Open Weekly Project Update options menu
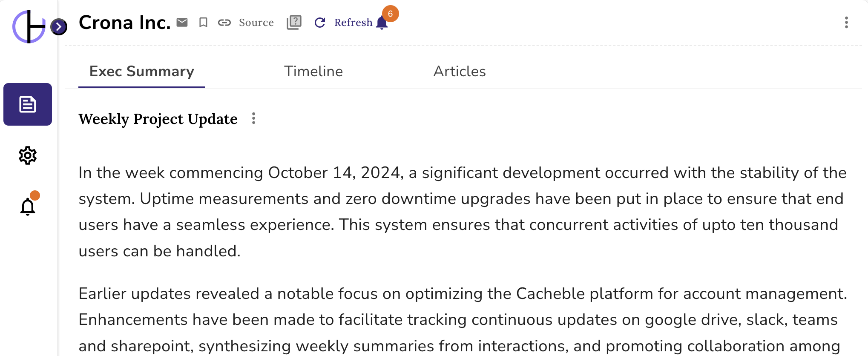The width and height of the screenshot is (868, 356). [x=253, y=118]
